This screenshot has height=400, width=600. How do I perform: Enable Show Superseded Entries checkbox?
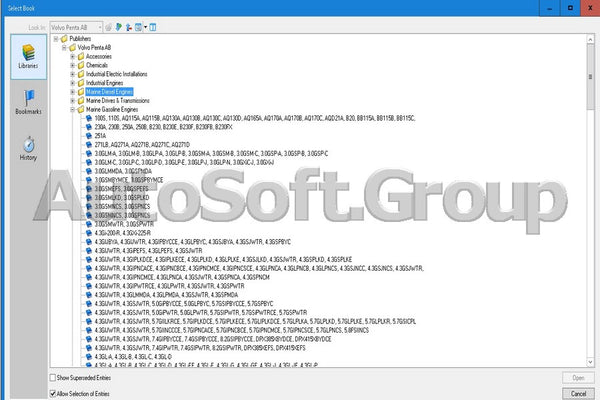coord(53,378)
